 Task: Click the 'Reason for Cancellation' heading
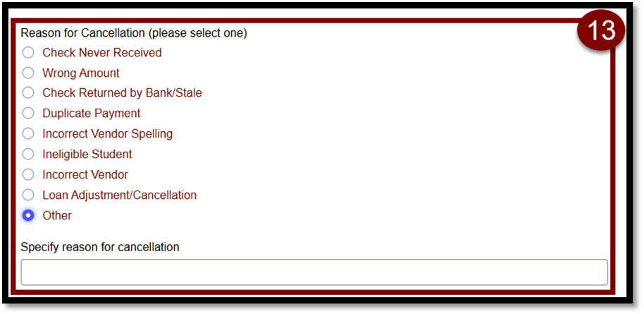pos(82,33)
